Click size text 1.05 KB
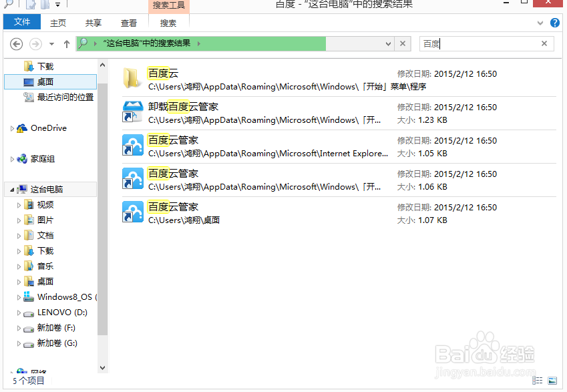This screenshot has width=567, height=392. point(433,154)
